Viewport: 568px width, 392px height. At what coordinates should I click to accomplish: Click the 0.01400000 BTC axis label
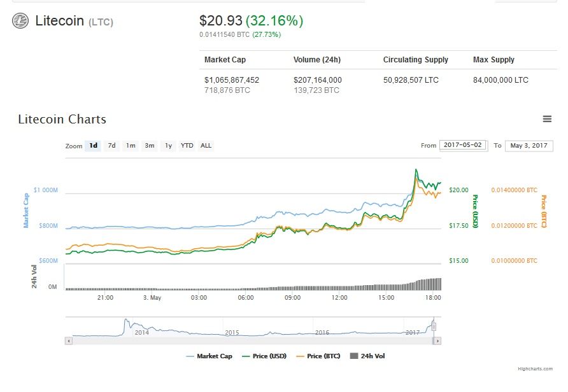[x=514, y=190]
